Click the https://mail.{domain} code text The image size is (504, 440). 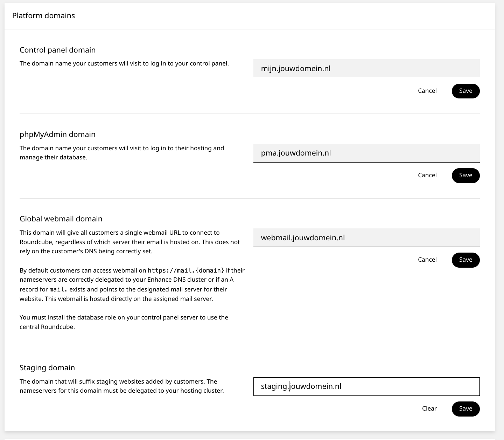186,270
